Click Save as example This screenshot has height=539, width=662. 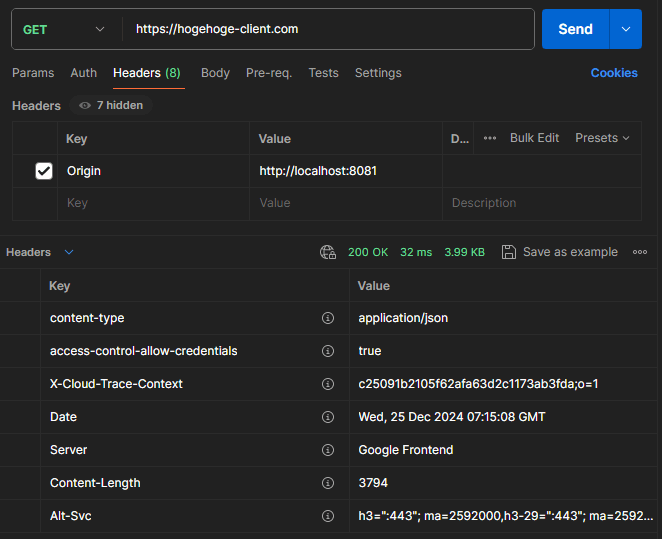(x=570, y=252)
